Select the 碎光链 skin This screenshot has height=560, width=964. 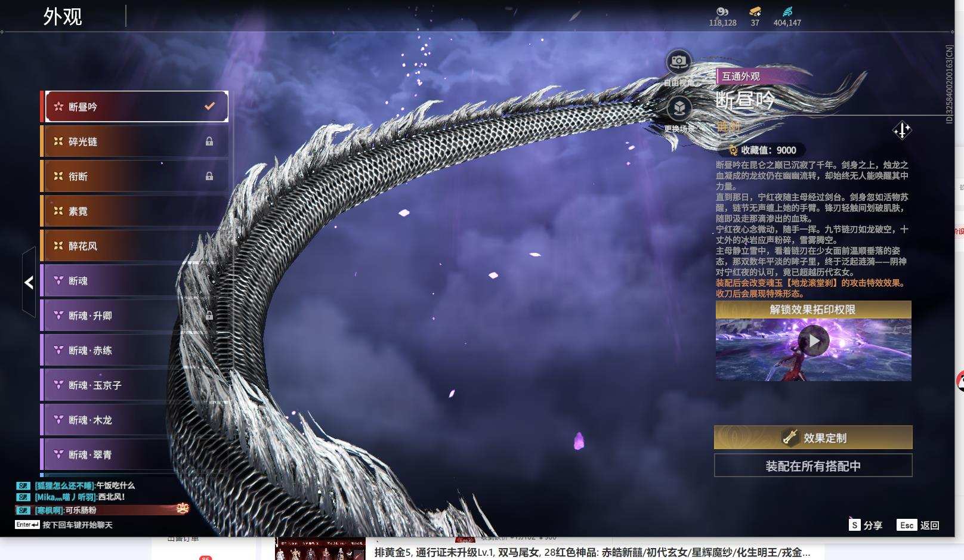coord(134,141)
